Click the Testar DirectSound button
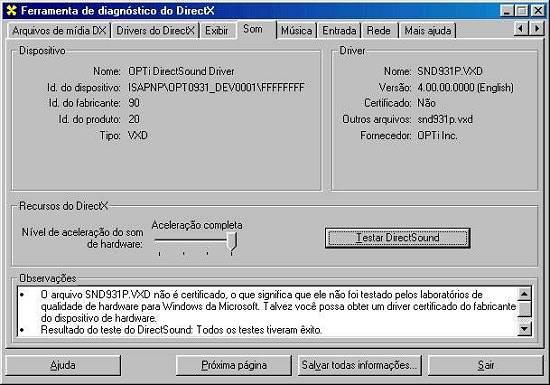 [397, 238]
